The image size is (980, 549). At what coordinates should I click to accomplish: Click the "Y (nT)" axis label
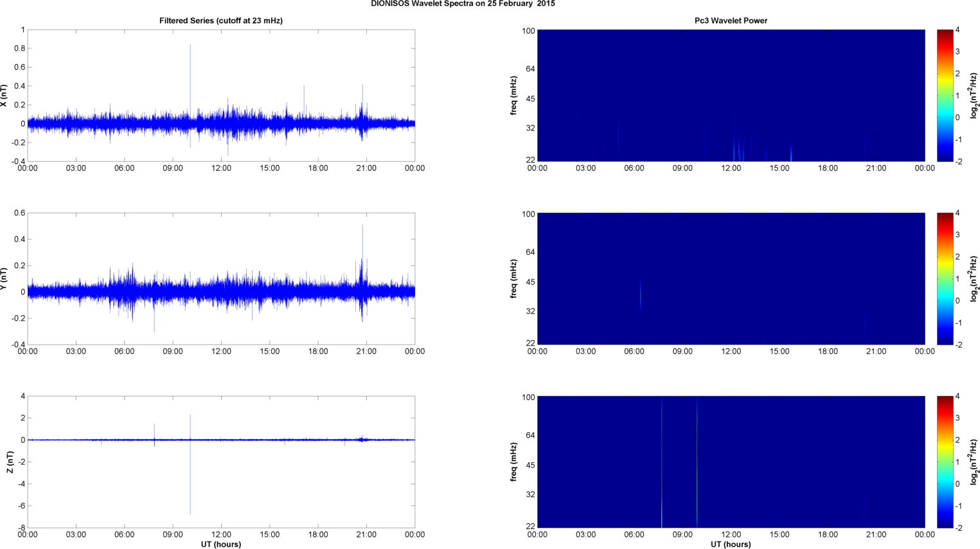click(x=4, y=278)
